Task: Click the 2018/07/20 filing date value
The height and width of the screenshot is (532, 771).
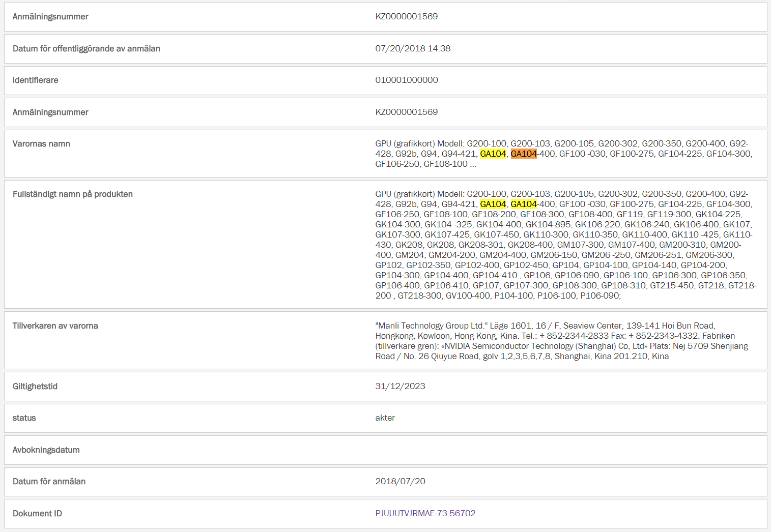Action: coord(400,481)
